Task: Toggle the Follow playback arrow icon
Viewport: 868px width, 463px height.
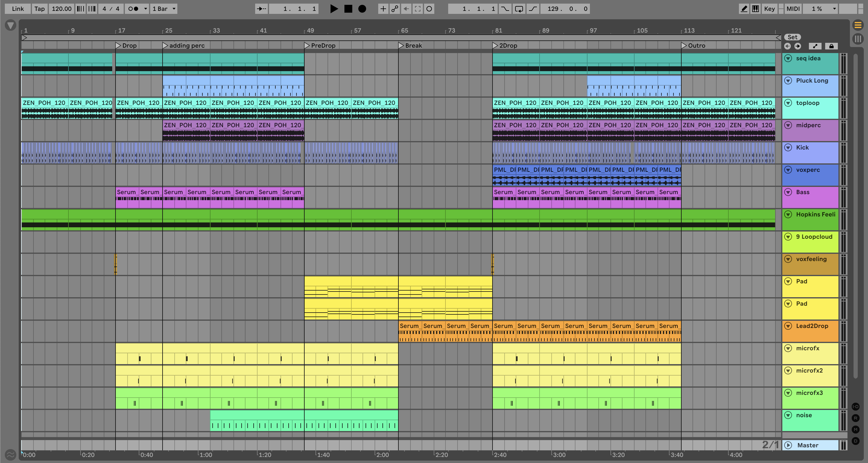Action: (261, 9)
